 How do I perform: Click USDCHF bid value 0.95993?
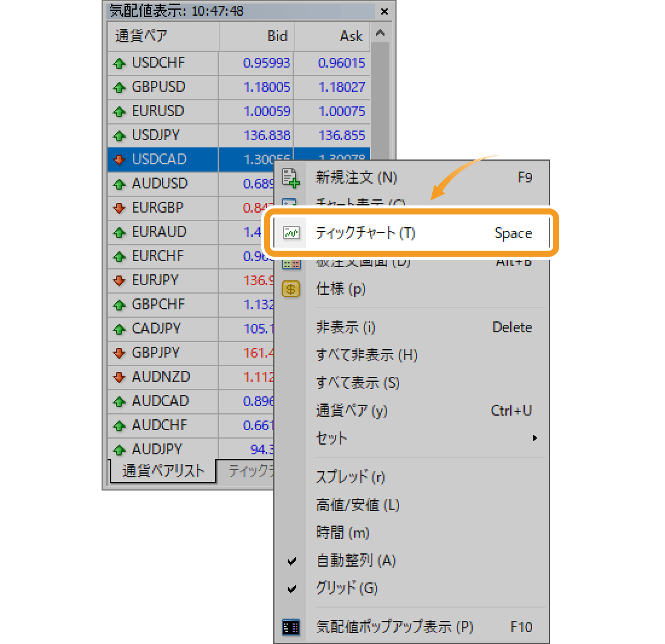(267, 63)
